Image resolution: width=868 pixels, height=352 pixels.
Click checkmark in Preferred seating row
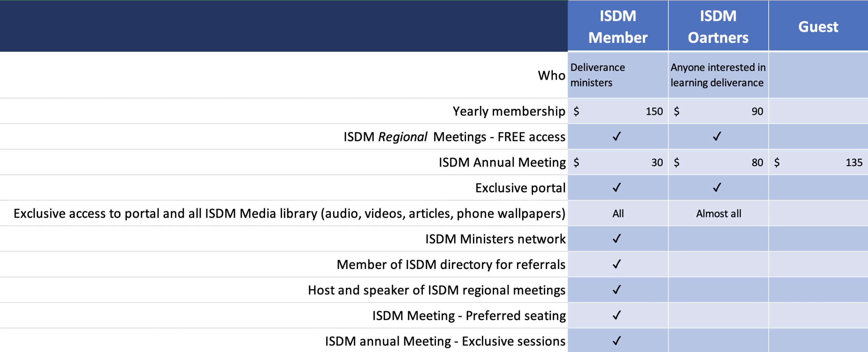coord(617,315)
